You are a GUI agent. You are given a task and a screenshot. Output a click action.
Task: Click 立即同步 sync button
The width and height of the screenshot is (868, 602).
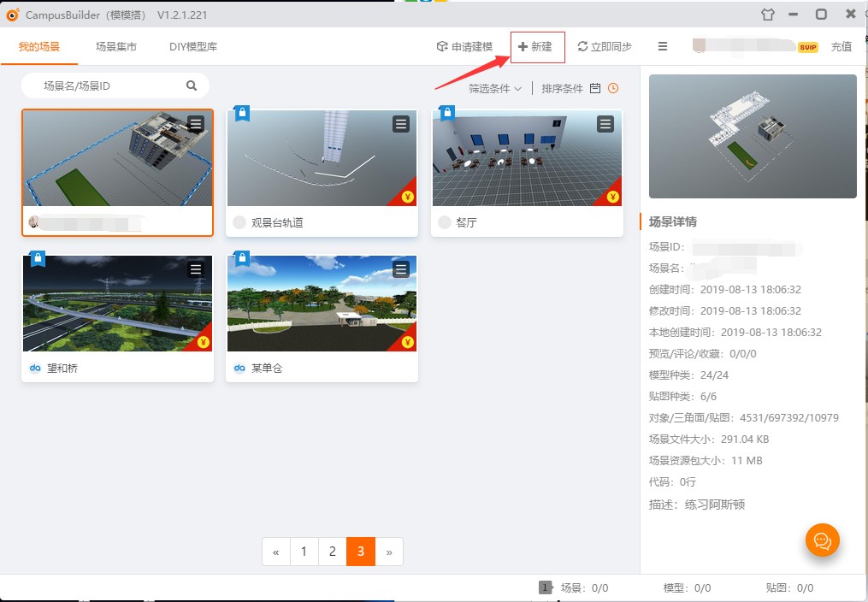605,46
